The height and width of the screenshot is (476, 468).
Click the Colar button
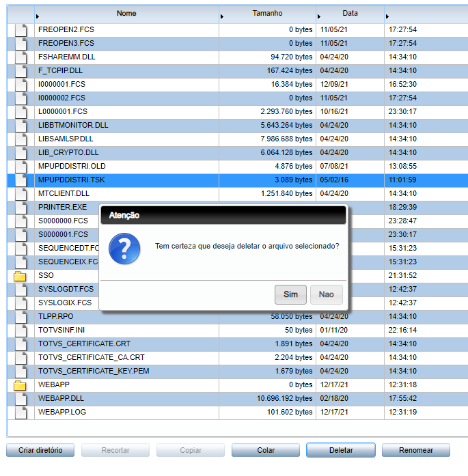(x=266, y=450)
